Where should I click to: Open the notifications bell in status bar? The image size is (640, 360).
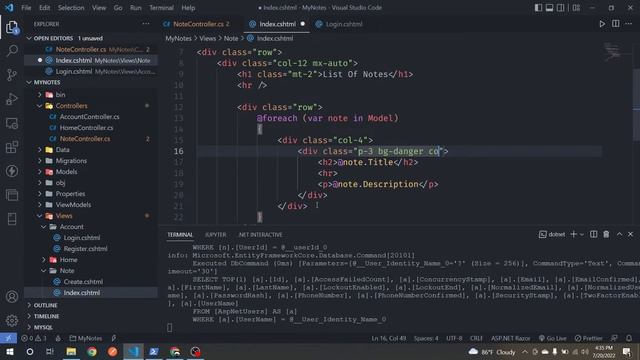point(629,338)
